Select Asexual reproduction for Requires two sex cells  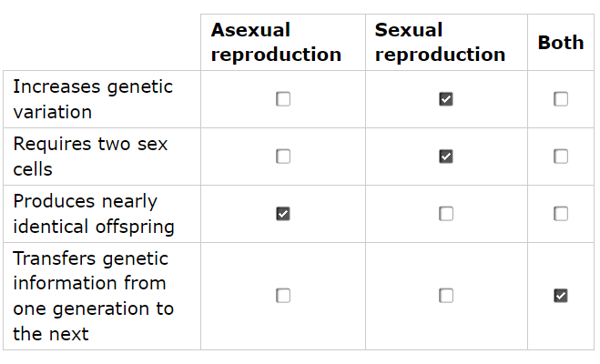(283, 157)
